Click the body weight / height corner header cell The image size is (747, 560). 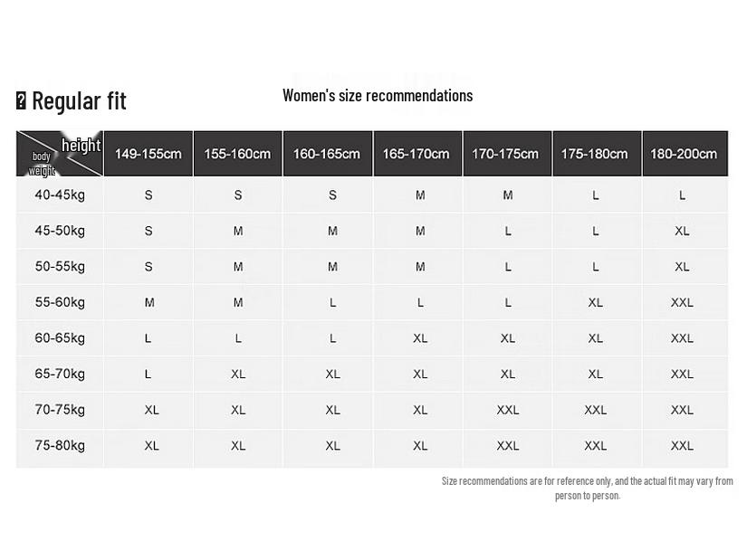pyautogui.click(x=60, y=154)
